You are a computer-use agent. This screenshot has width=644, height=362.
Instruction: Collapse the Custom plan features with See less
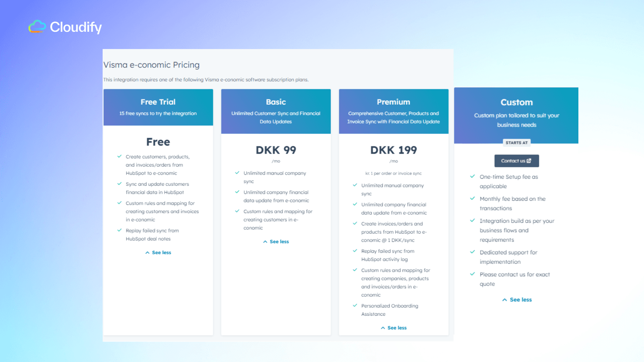(x=517, y=300)
